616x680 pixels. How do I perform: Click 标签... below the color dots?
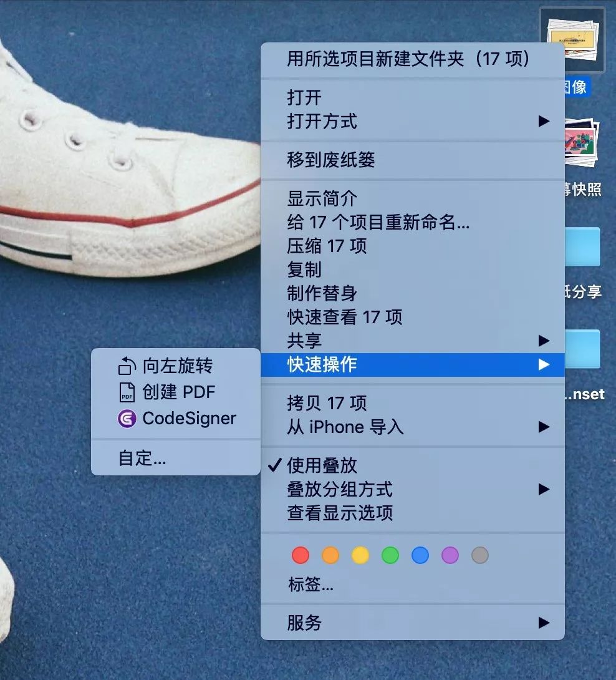tap(310, 585)
